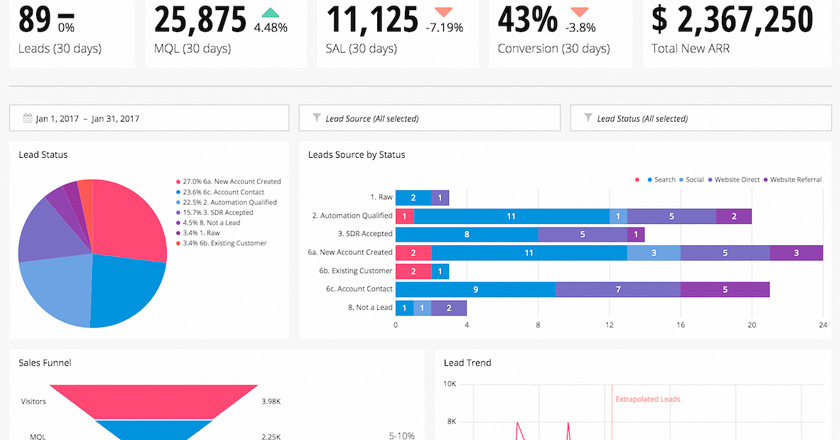Open the Lead Source (All selected) filter
The image size is (840, 440).
point(430,118)
